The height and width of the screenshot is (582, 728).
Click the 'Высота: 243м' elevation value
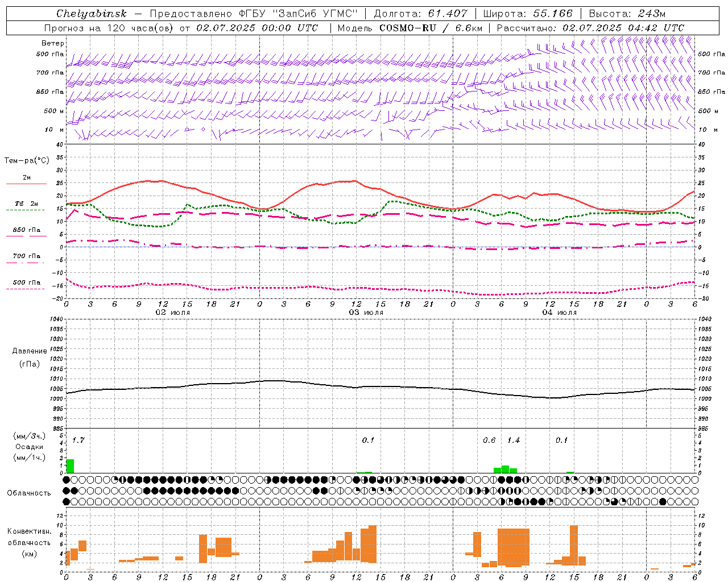[x=627, y=14]
